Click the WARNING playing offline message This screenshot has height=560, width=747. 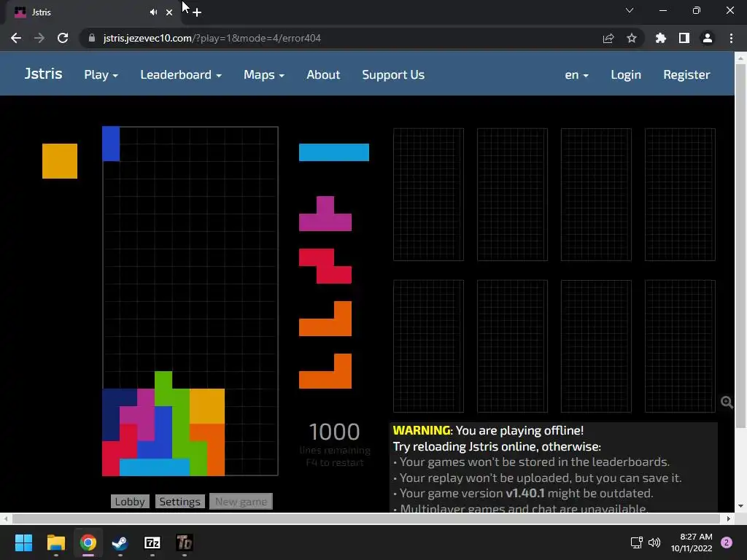point(488,430)
